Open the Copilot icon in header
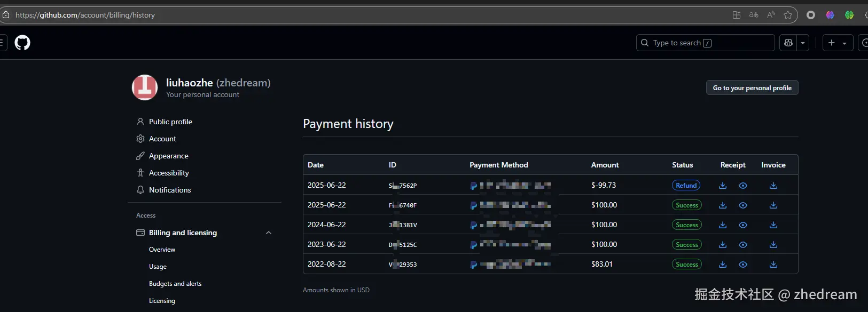 [x=788, y=43]
